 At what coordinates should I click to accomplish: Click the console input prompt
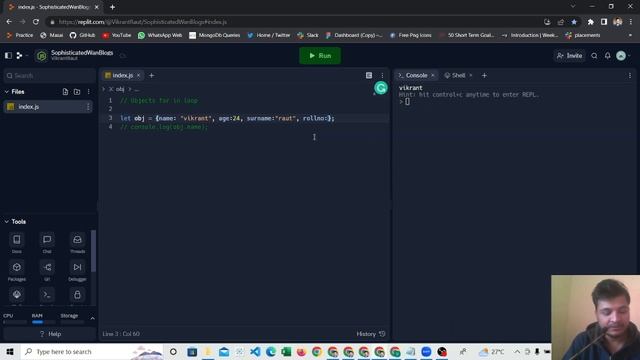(x=407, y=102)
